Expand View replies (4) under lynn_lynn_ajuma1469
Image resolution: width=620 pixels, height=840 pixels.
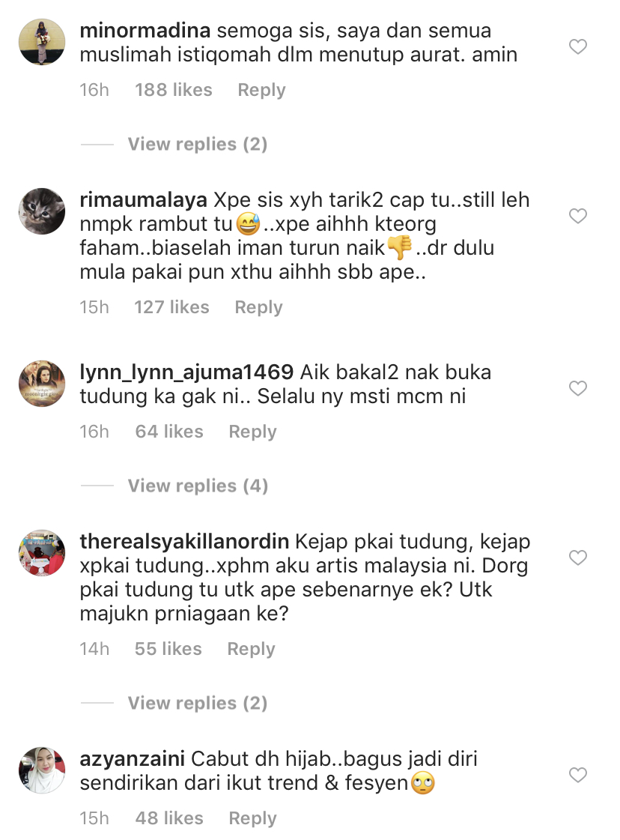(198, 486)
